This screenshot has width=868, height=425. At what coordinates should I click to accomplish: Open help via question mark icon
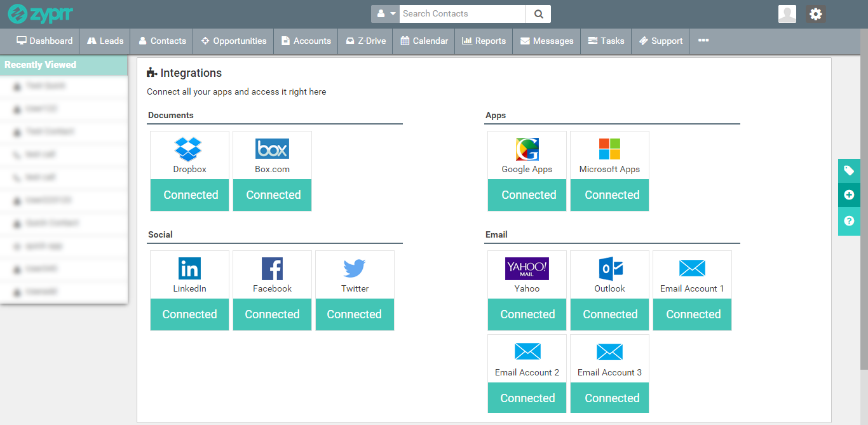click(849, 221)
